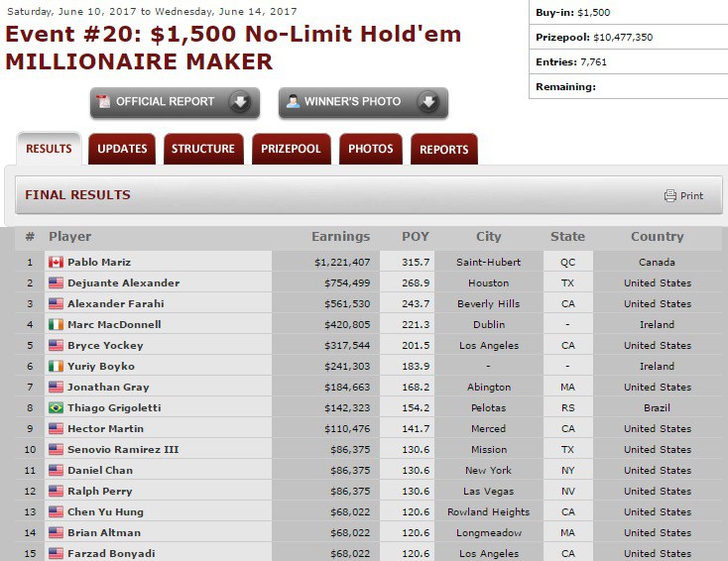The image size is (728, 561).
Task: Click the Canada flag beside Pablo Mariz
Action: (x=56, y=263)
